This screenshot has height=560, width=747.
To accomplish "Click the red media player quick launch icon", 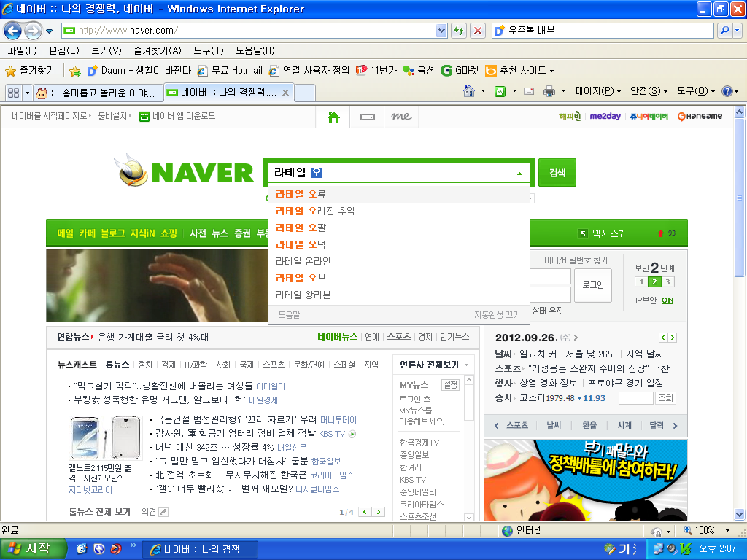I will click(x=116, y=549).
